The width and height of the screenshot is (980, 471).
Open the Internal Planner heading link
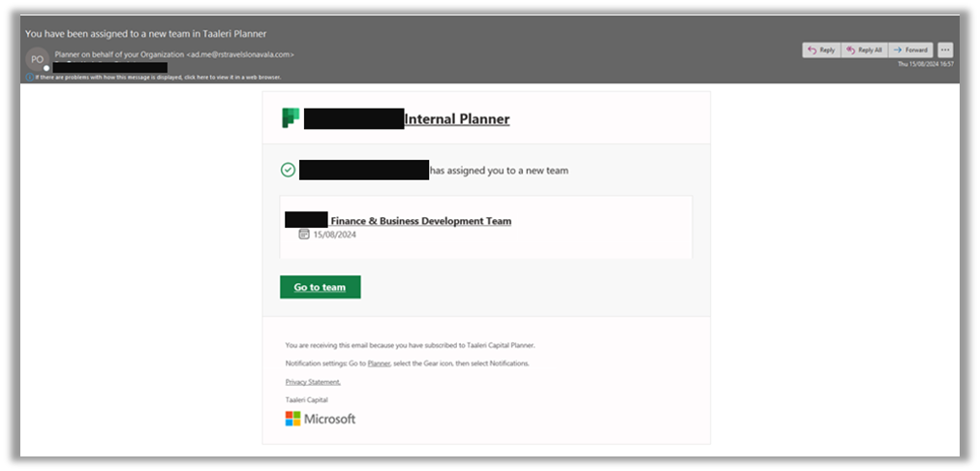tap(456, 119)
